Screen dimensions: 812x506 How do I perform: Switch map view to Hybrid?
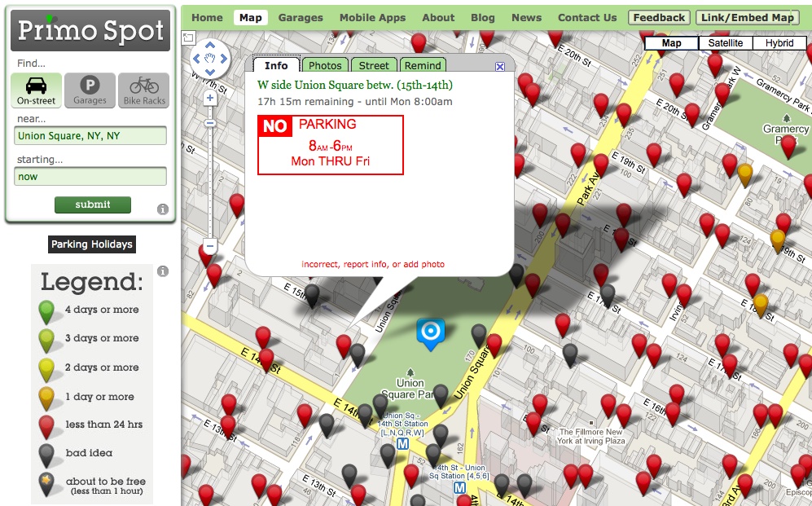click(779, 43)
